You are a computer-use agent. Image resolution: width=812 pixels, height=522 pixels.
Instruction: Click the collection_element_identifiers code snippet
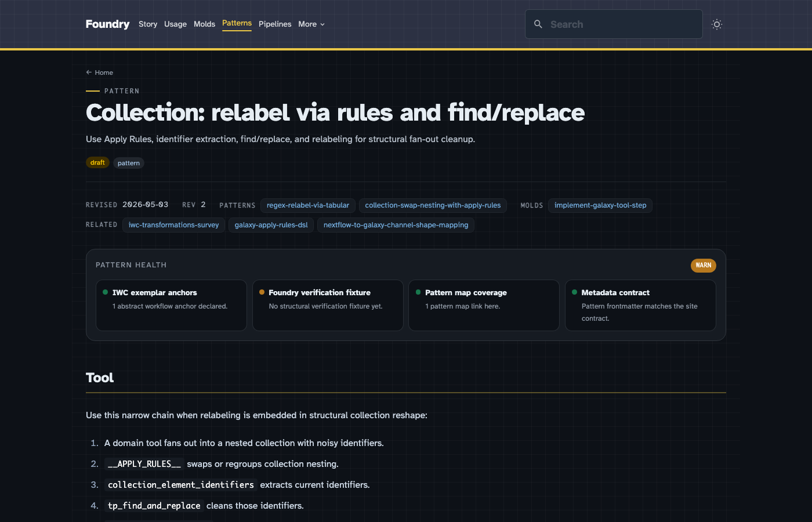[x=181, y=485]
